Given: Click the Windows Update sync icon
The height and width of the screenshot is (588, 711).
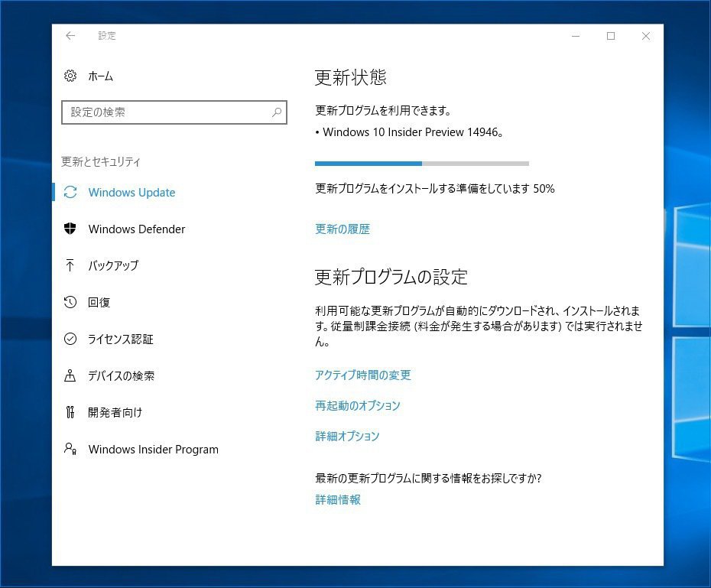Looking at the screenshot, I should [x=70, y=193].
